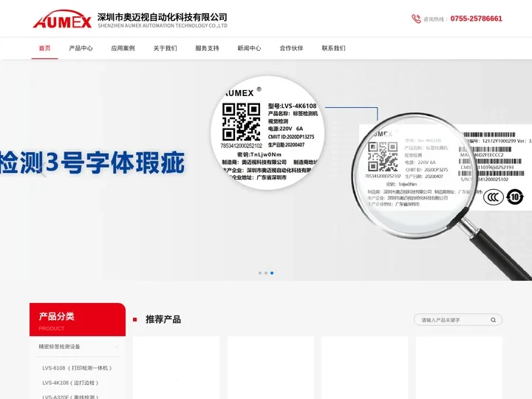Visit 合作伙伴 navigation link
The height and width of the screenshot is (399, 532).
coord(291,48)
